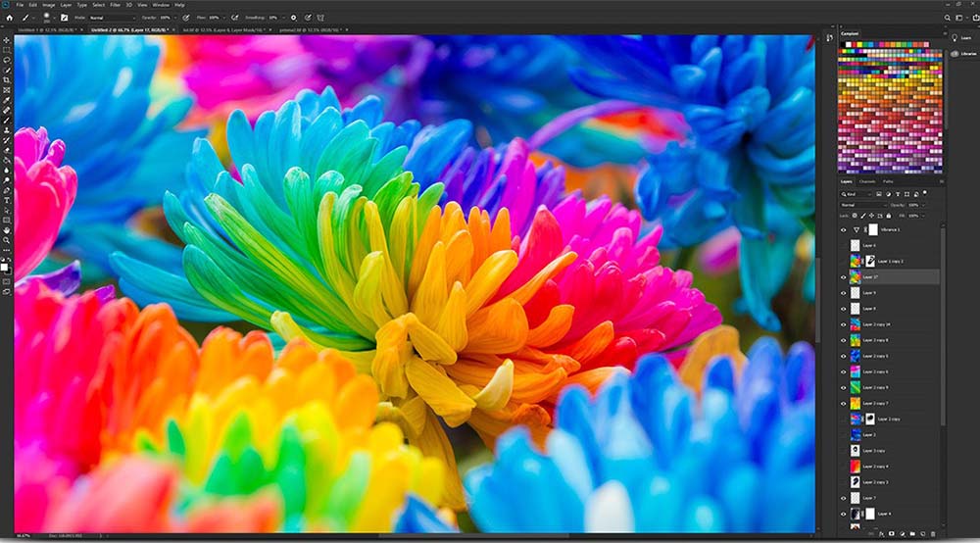Open the Opacity slider arrow in options bar

coord(175,18)
